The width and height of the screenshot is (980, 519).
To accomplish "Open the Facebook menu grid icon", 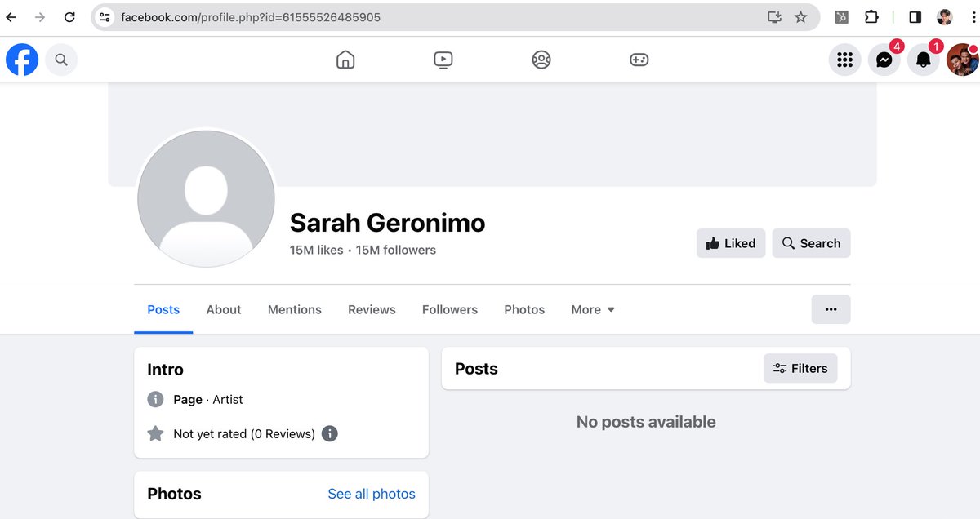I will pos(845,60).
